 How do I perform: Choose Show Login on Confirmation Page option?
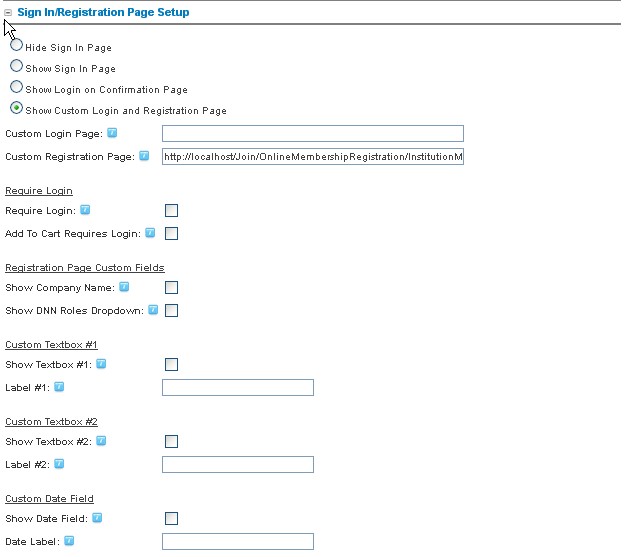[x=16, y=87]
